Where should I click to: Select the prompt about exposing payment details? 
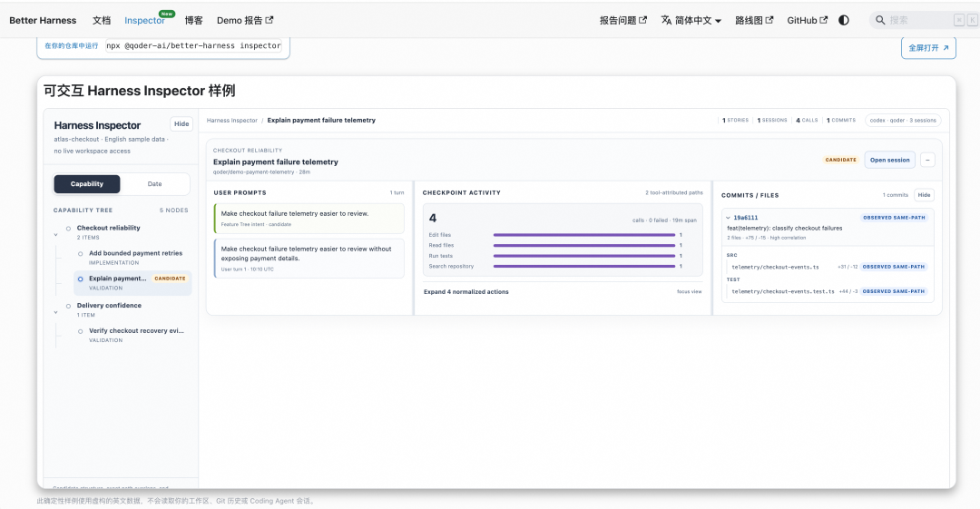coord(309,258)
